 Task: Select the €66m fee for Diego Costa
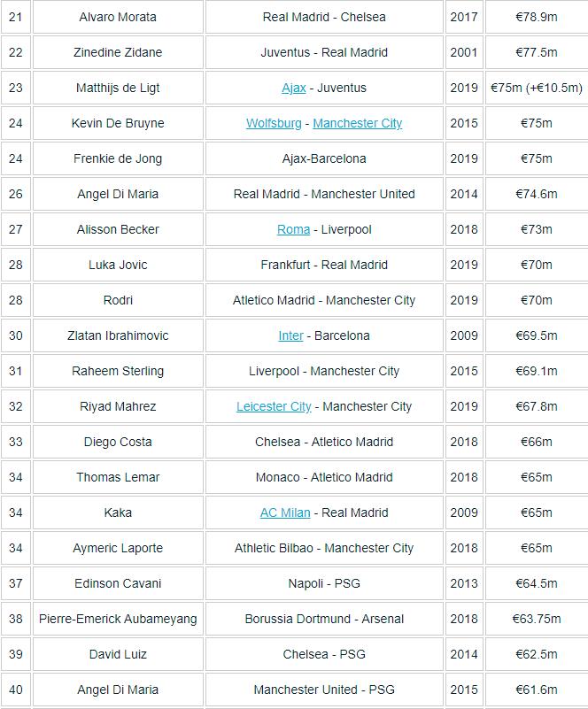[x=537, y=442]
